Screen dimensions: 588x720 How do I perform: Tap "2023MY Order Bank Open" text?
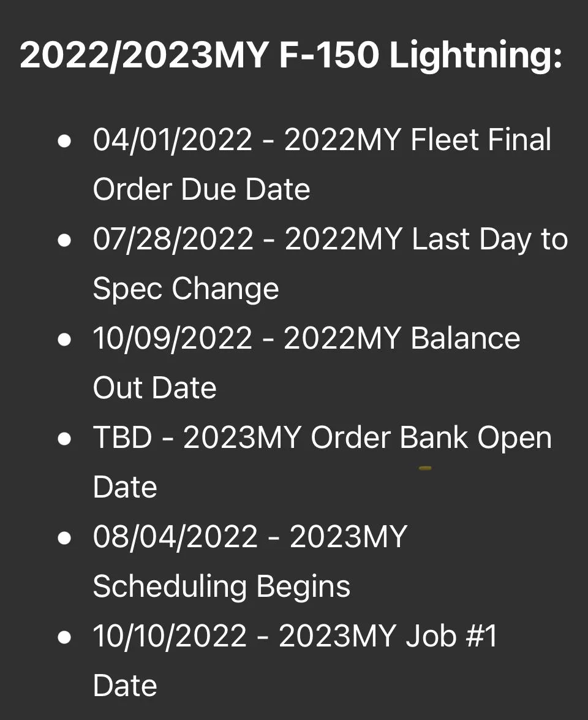coord(367,439)
